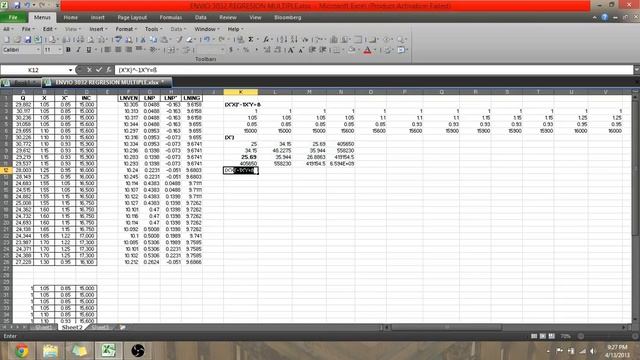
Task: Open the classic File menu
Action: pyautogui.click(x=28, y=29)
